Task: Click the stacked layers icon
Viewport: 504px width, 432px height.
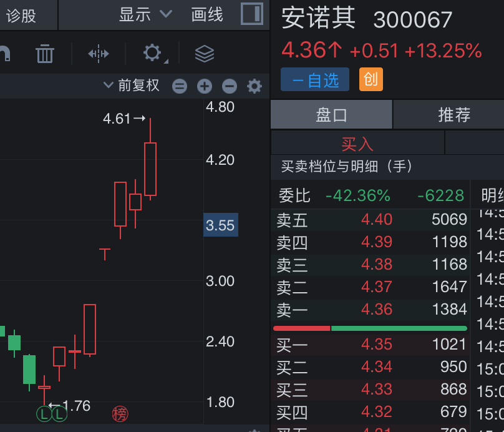Action: pyautogui.click(x=205, y=54)
